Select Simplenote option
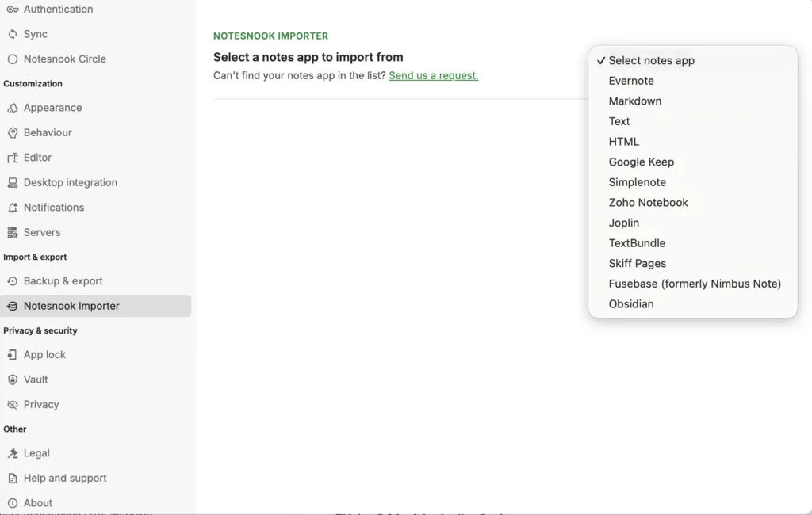The image size is (812, 515). [x=693, y=182]
